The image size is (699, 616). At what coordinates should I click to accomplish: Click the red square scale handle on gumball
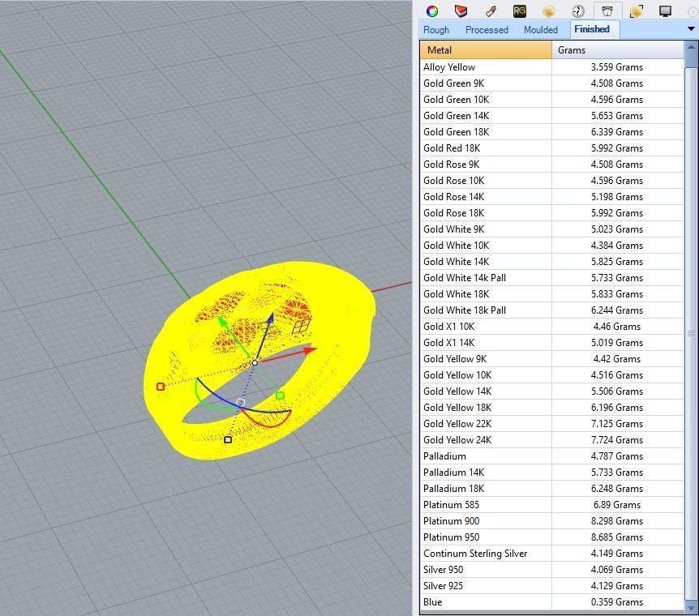tap(161, 387)
